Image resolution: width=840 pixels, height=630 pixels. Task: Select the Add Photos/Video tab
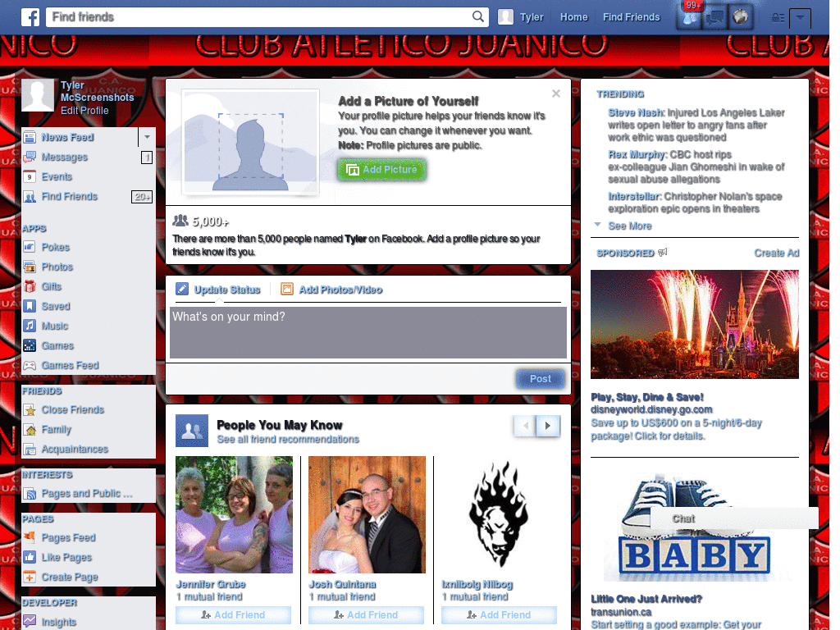(331, 290)
